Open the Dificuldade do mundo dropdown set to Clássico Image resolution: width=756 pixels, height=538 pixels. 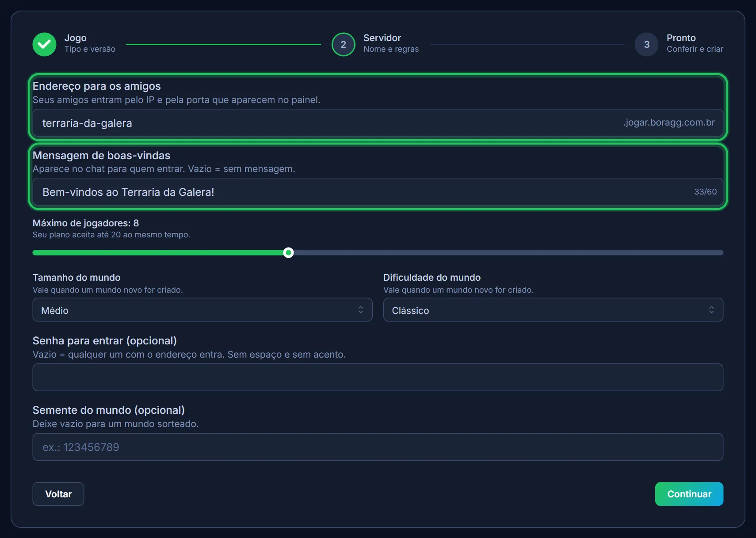553,310
